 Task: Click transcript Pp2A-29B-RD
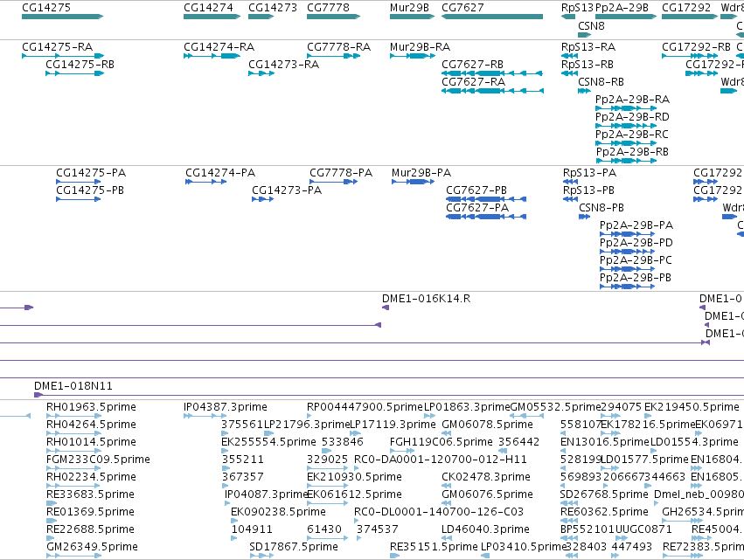[632, 117]
